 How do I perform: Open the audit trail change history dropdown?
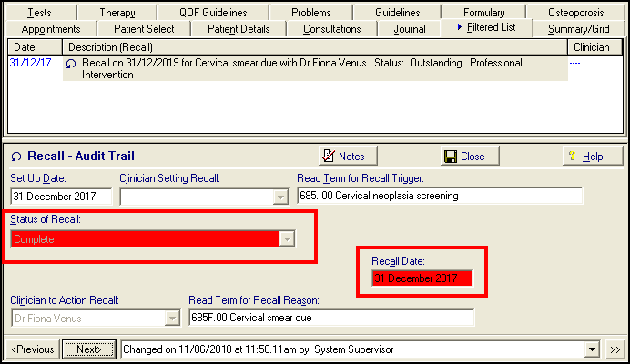click(x=594, y=349)
